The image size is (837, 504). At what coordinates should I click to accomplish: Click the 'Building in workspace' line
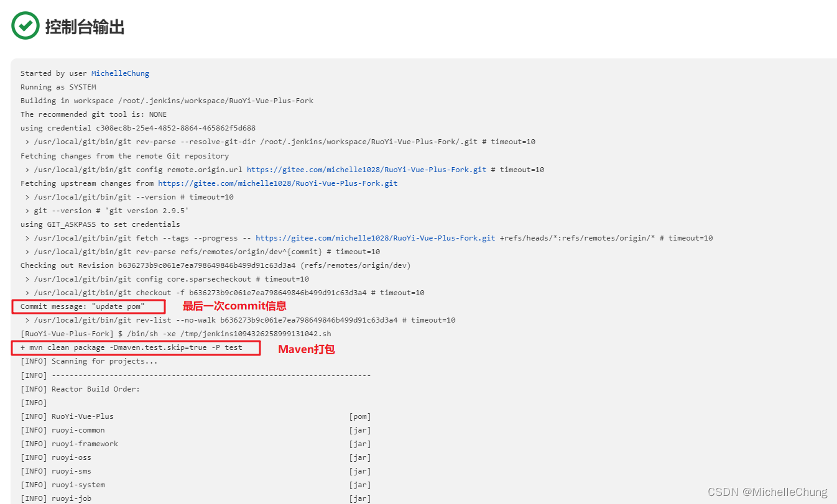[x=167, y=101]
